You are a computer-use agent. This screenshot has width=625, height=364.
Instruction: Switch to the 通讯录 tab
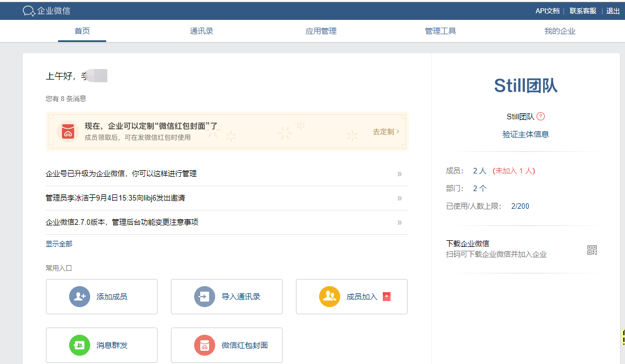(x=201, y=31)
